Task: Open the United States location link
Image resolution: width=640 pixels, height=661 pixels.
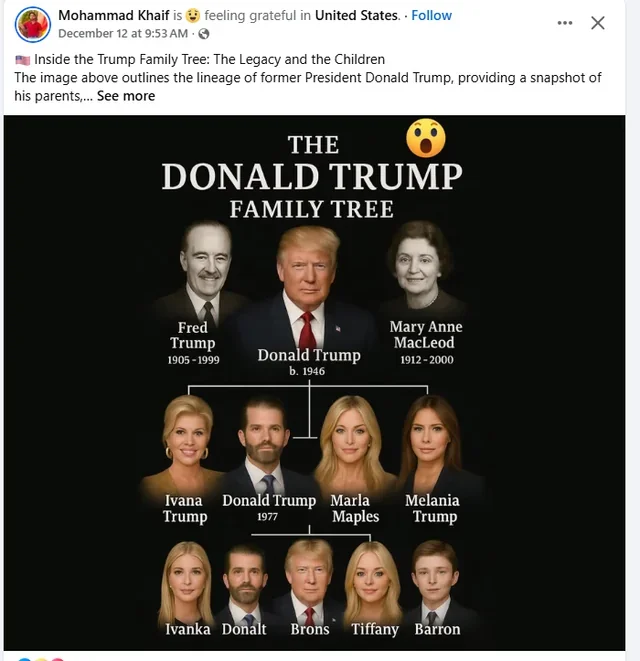Action: point(357,16)
